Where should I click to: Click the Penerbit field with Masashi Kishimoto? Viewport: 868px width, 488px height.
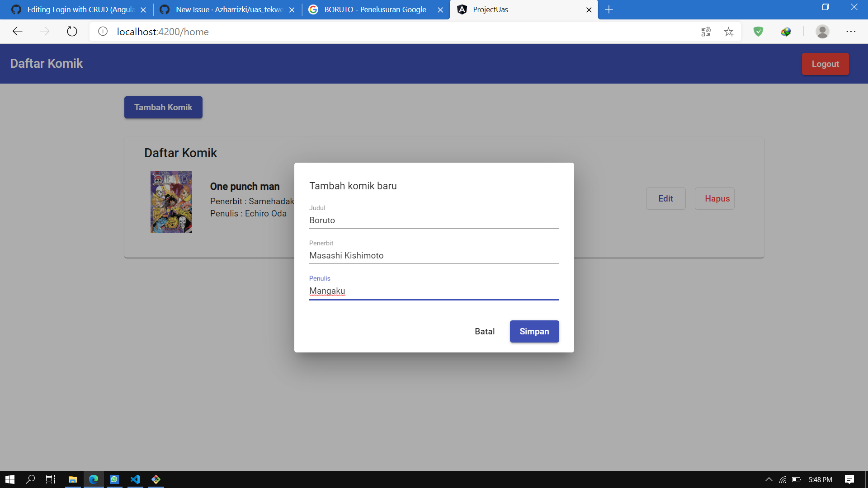434,256
